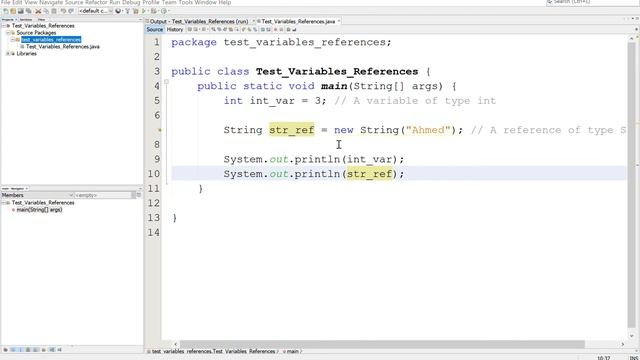Open the Edit menu
The height and width of the screenshot is (360, 640).
18,2
